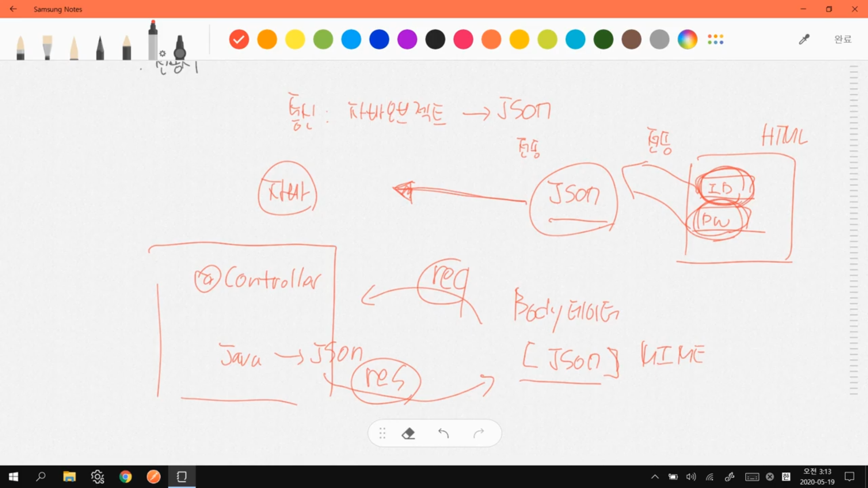Select the dark airbrush marker tool
The height and width of the screenshot is (488, 868).
(x=180, y=47)
